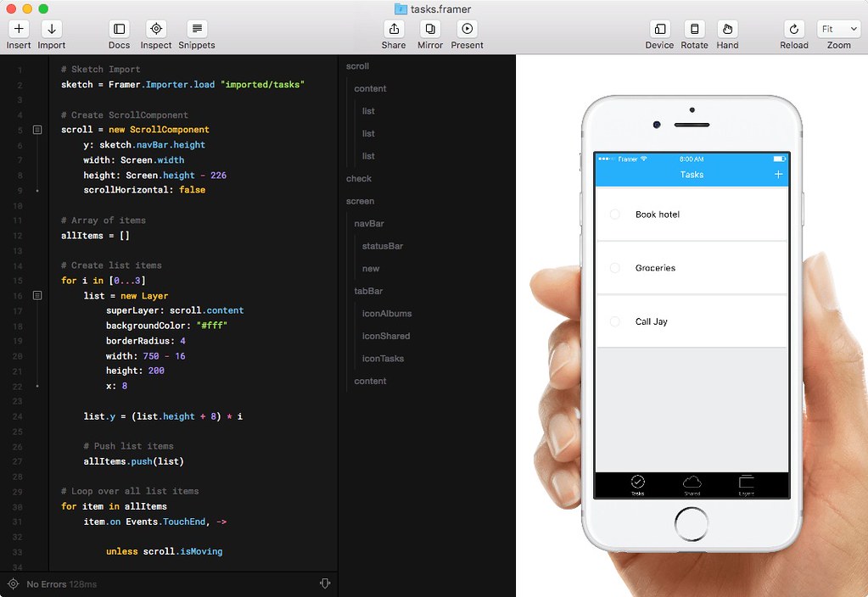
Task: Check the Groceries task circle
Action: [614, 268]
